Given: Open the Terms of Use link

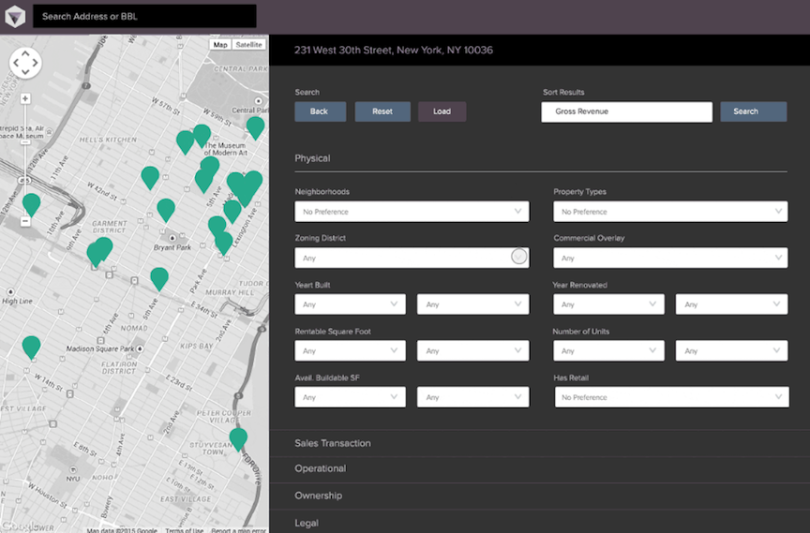Looking at the screenshot, I should click(184, 530).
